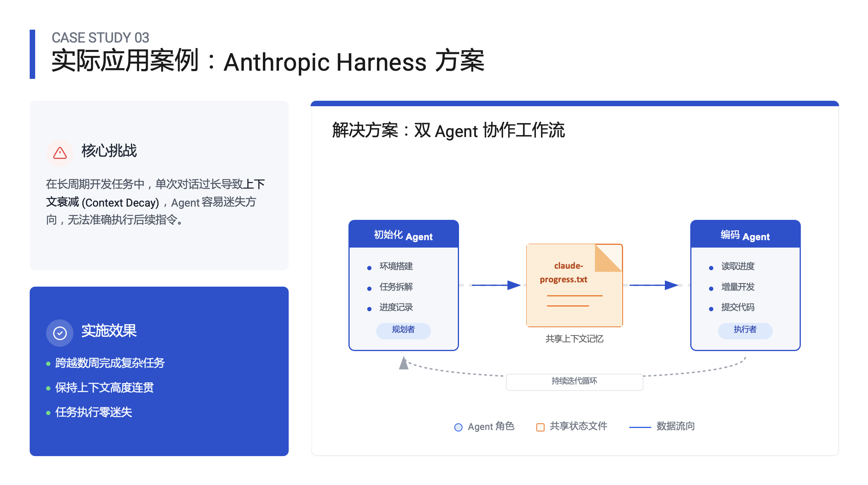Click the 共享上下文记忆 caption
This screenshot has width=868, height=485.
pyautogui.click(x=574, y=339)
